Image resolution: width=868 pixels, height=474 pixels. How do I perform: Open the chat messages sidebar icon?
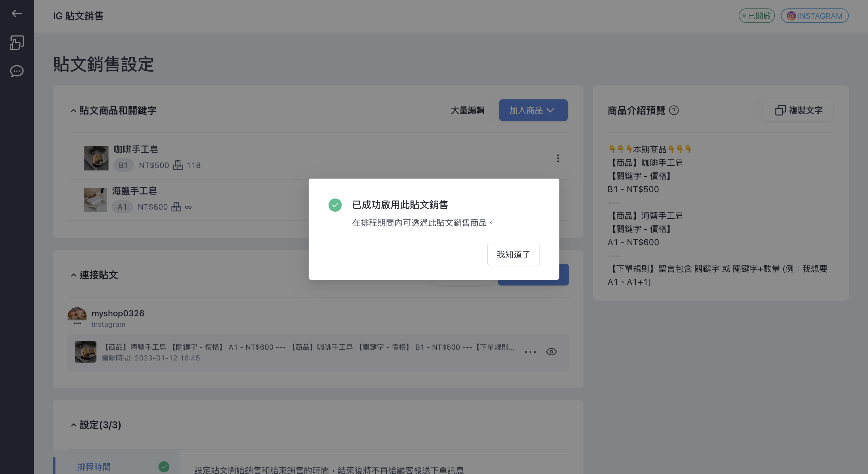(x=17, y=71)
